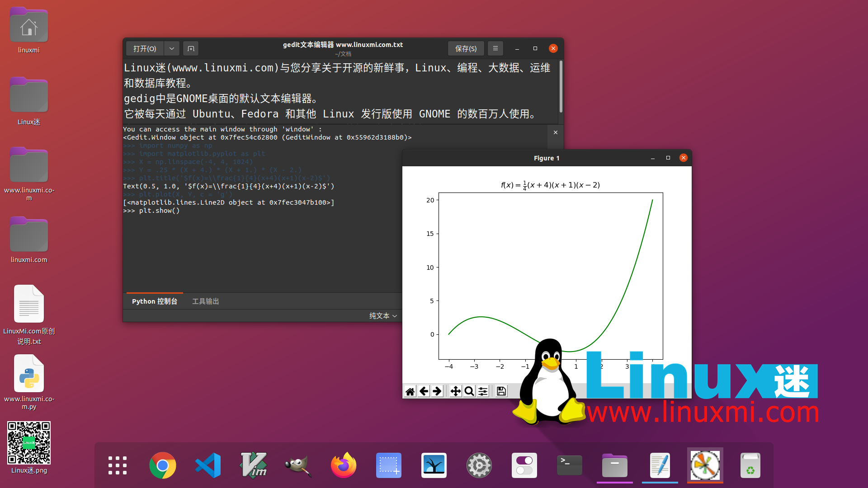Open gedit hamburger menu
Viewport: 868px width, 488px height.
point(495,48)
